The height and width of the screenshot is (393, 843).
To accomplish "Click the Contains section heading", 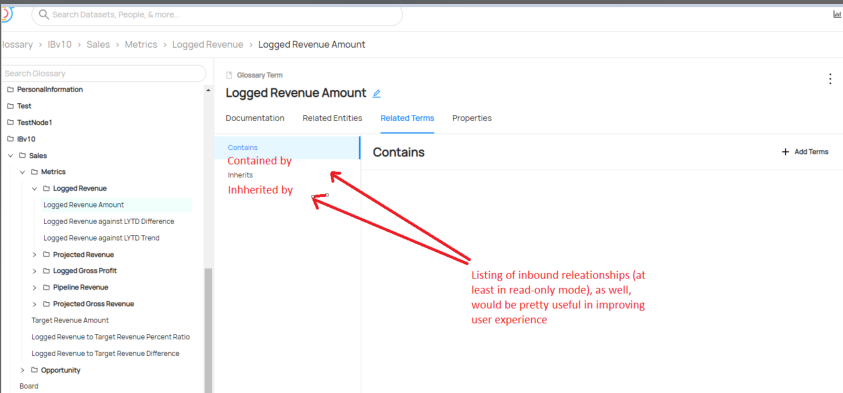I will 398,152.
